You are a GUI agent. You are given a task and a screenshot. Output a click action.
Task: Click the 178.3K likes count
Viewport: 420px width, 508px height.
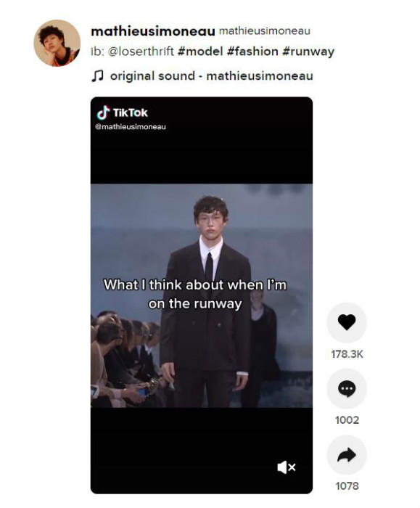pyautogui.click(x=347, y=354)
